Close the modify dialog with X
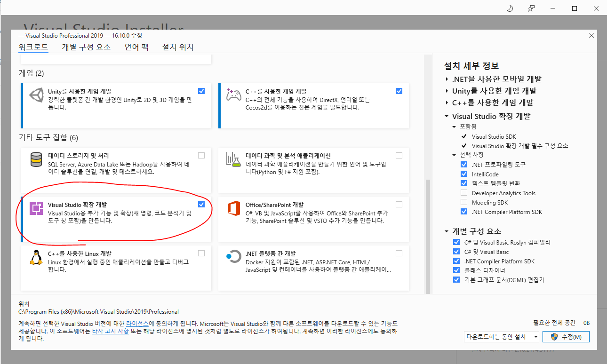607x364 pixels. 591,35
